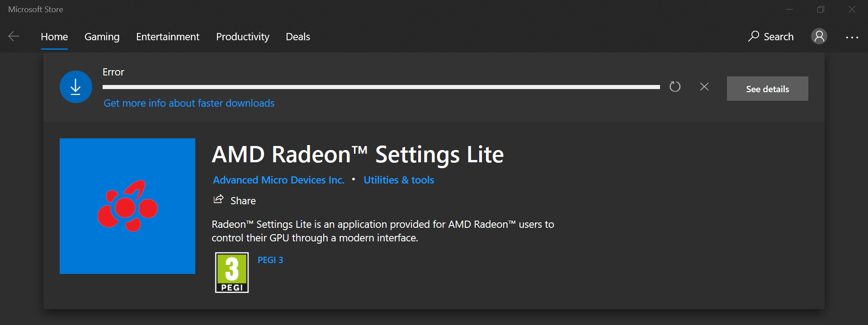Open the Home tab
This screenshot has height=325, width=868.
[x=54, y=37]
